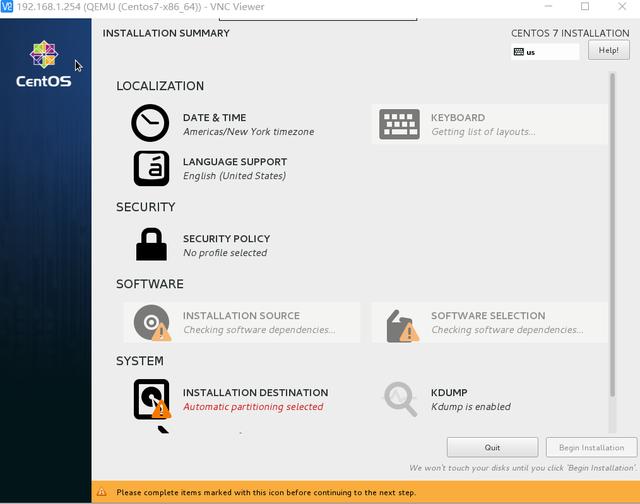Open SOFTWARE SELECTION label
This screenshot has height=504, width=640.
[488, 315]
